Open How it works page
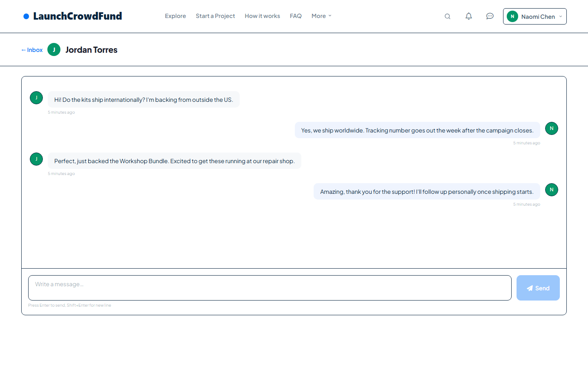 263,16
